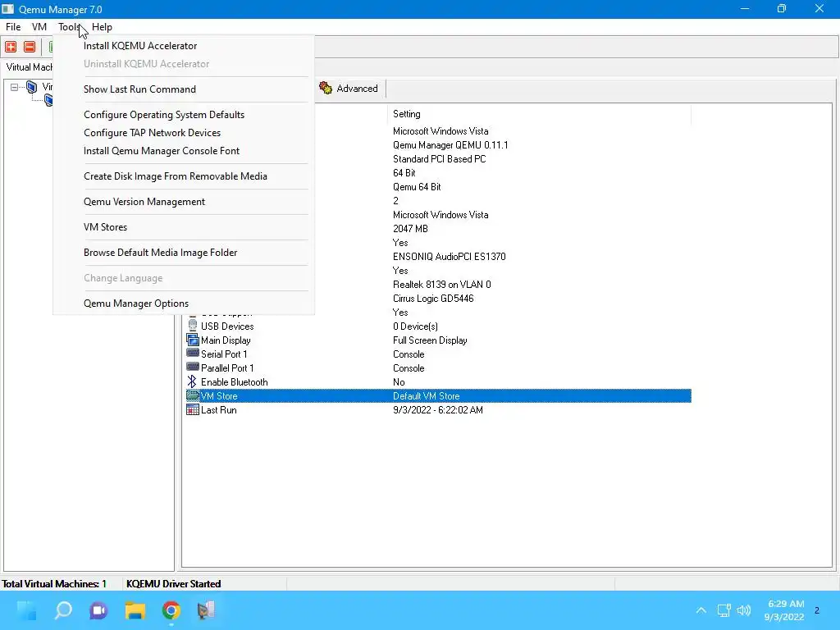Select the Enable Bluetooth row

click(x=438, y=382)
